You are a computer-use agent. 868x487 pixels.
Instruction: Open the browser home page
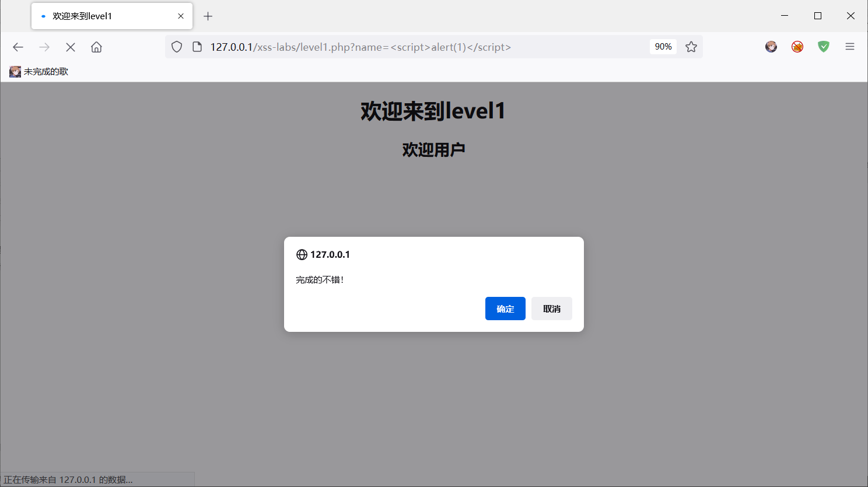pyautogui.click(x=96, y=47)
